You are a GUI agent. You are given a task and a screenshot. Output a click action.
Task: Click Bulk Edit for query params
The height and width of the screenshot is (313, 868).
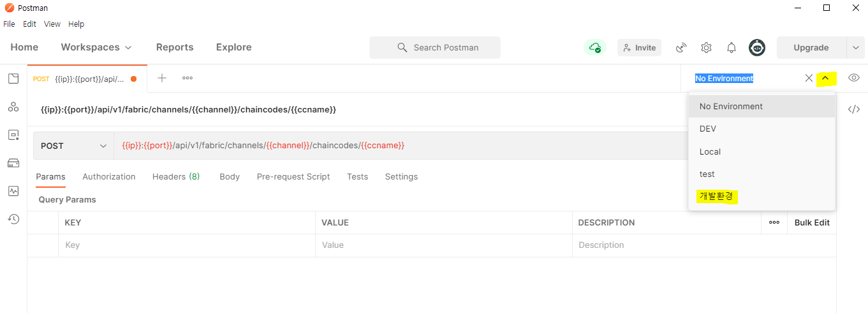point(812,222)
